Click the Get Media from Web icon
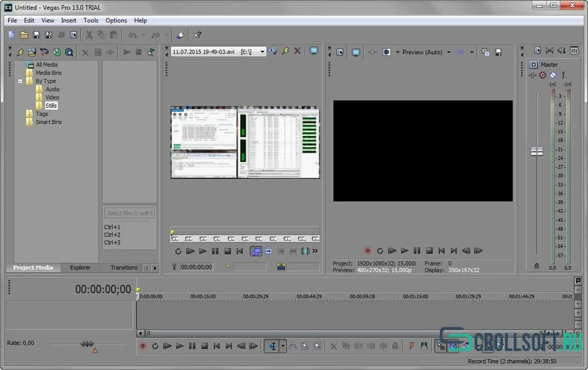Image resolution: width=588 pixels, height=370 pixels. [x=69, y=52]
